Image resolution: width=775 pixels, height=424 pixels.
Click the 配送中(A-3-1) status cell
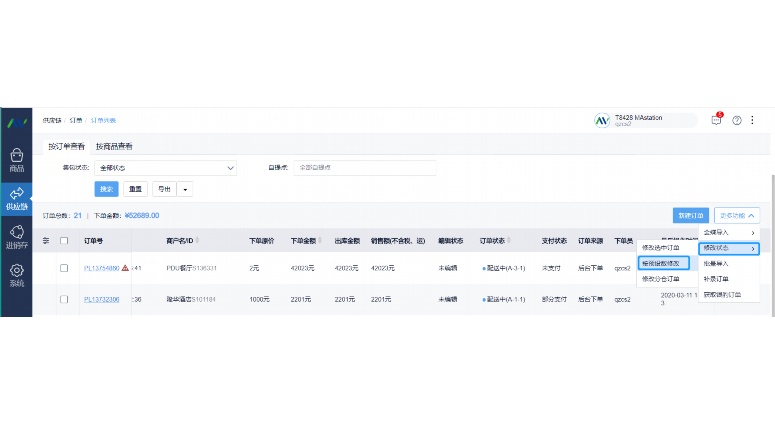tap(504, 268)
